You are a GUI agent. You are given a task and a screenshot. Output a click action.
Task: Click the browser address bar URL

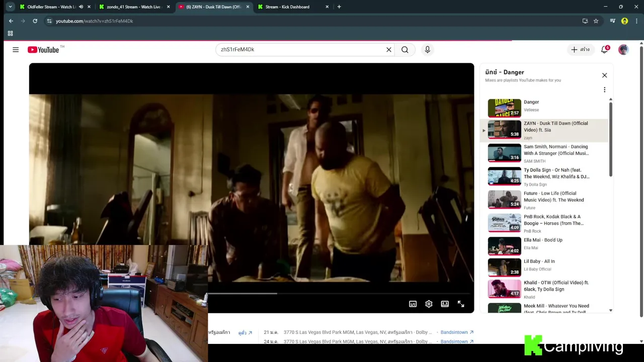click(x=94, y=21)
